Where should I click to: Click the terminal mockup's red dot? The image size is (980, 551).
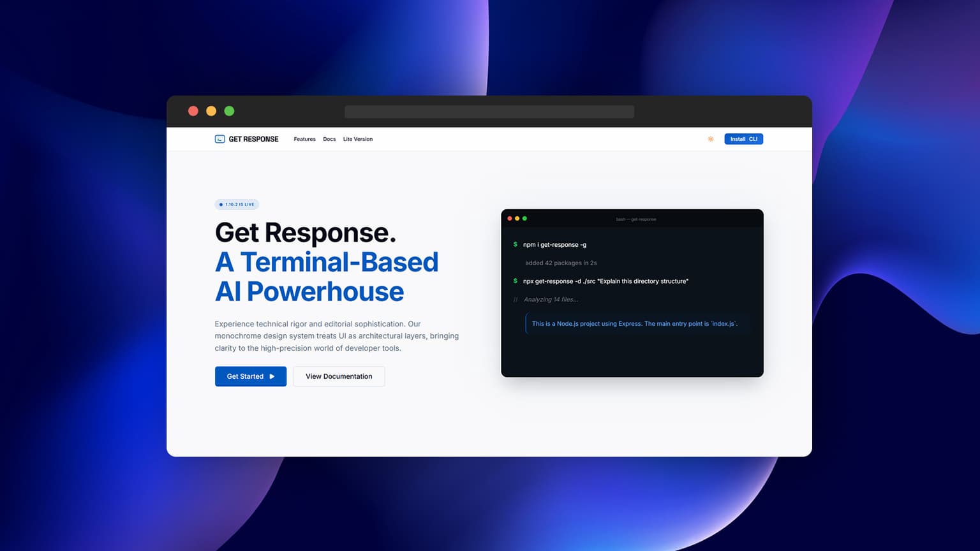tap(510, 219)
